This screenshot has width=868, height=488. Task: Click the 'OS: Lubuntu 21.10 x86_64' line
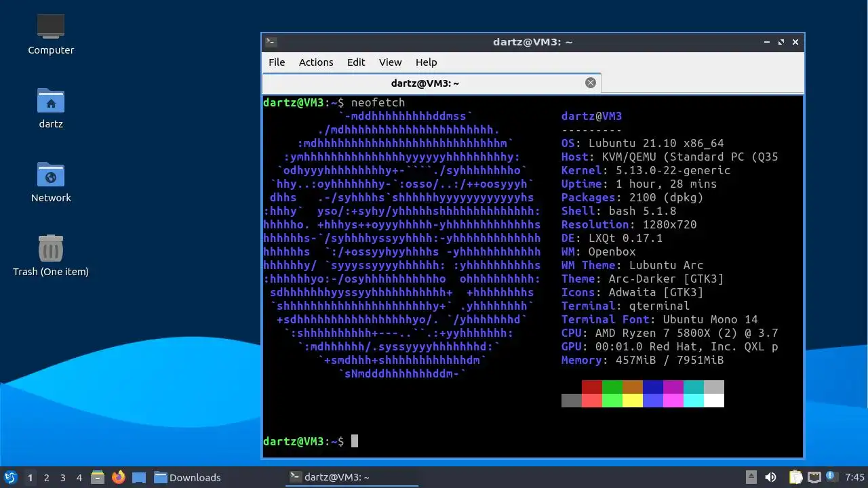pyautogui.click(x=642, y=143)
